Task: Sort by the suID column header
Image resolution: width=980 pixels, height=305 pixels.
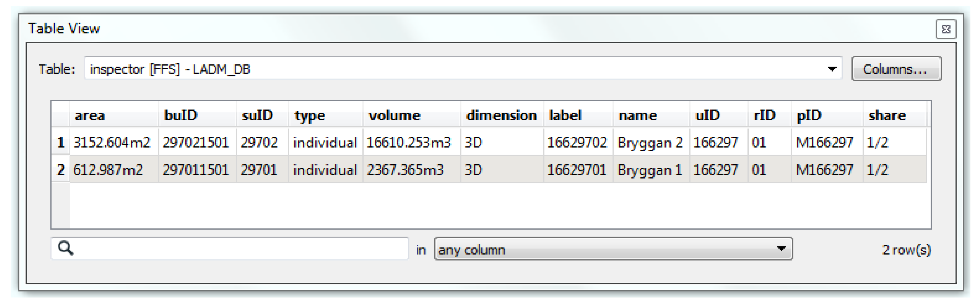Action: pos(262,115)
